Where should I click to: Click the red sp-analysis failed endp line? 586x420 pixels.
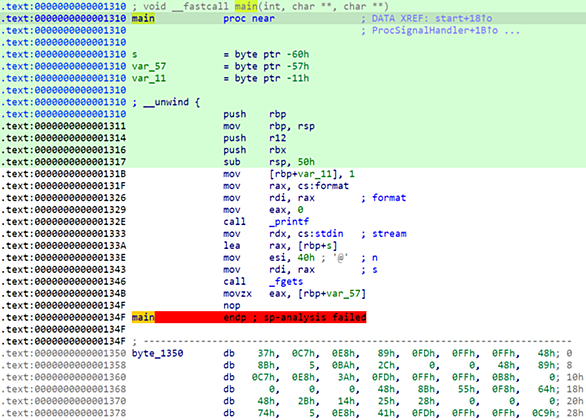[249, 317]
